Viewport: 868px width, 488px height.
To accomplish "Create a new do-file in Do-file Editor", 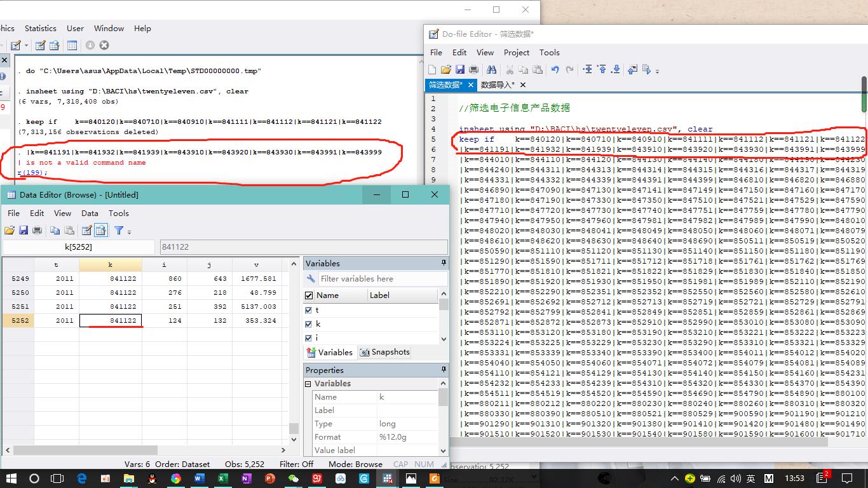I will 433,69.
